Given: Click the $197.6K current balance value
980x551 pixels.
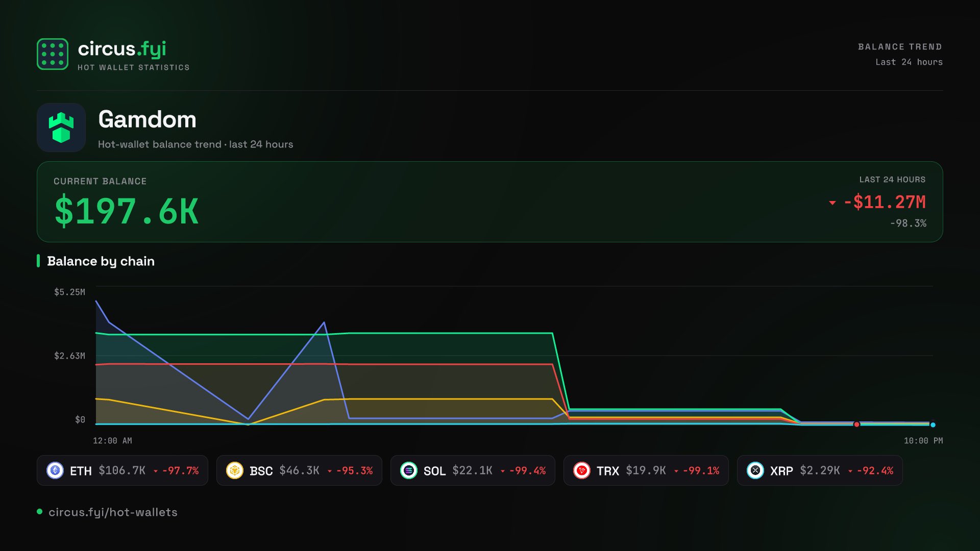Looking at the screenshot, I should coord(127,211).
